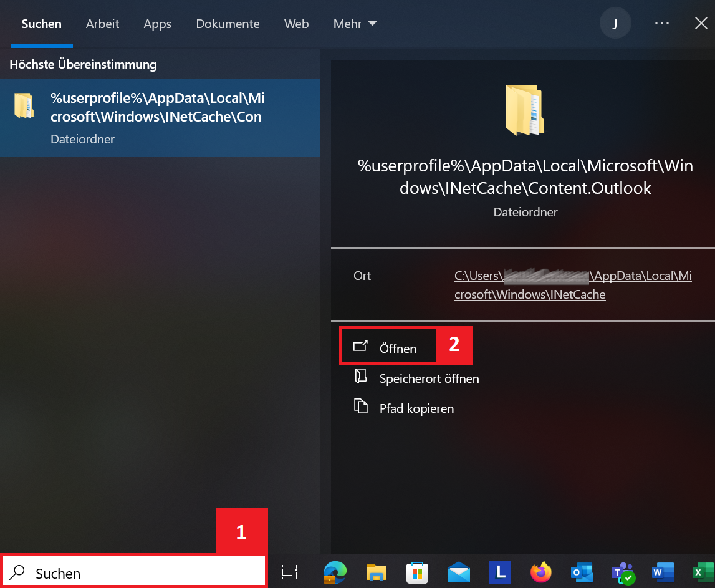Select the Dokumente tab
The width and height of the screenshot is (715, 588).
[x=228, y=24]
